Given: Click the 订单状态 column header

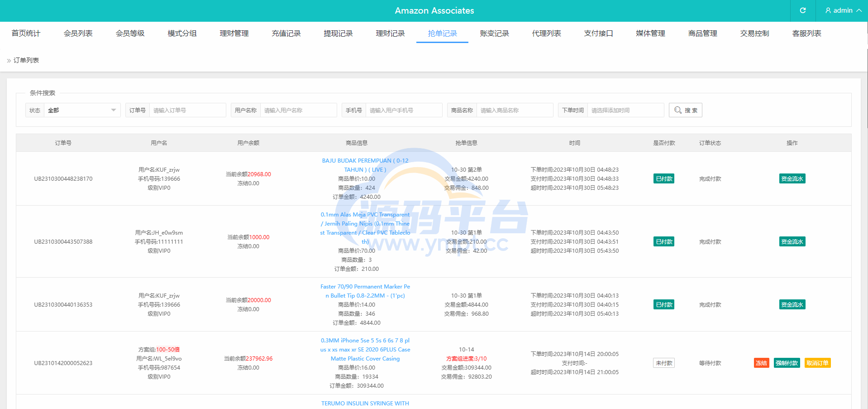Looking at the screenshot, I should point(710,143).
